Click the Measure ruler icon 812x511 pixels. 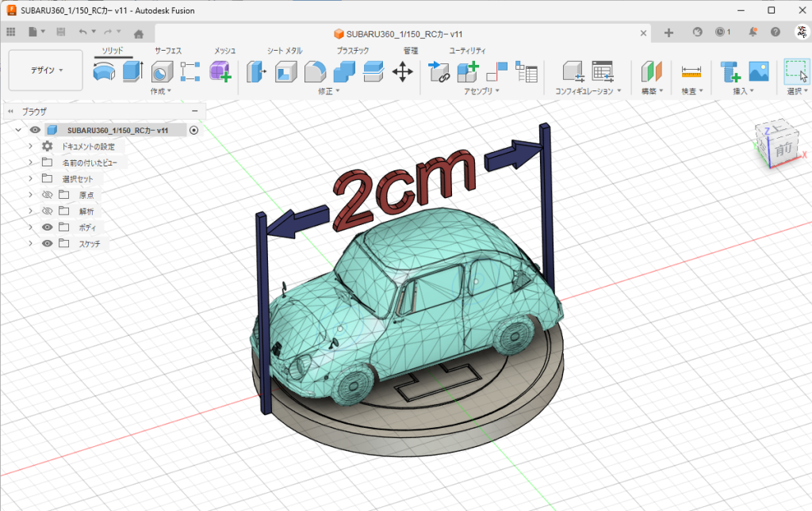click(691, 73)
